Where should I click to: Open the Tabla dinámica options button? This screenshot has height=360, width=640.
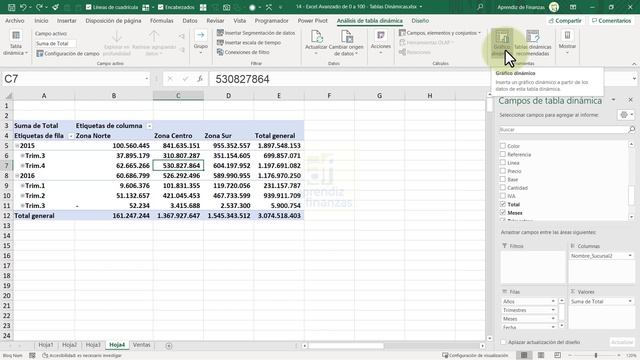16,42
